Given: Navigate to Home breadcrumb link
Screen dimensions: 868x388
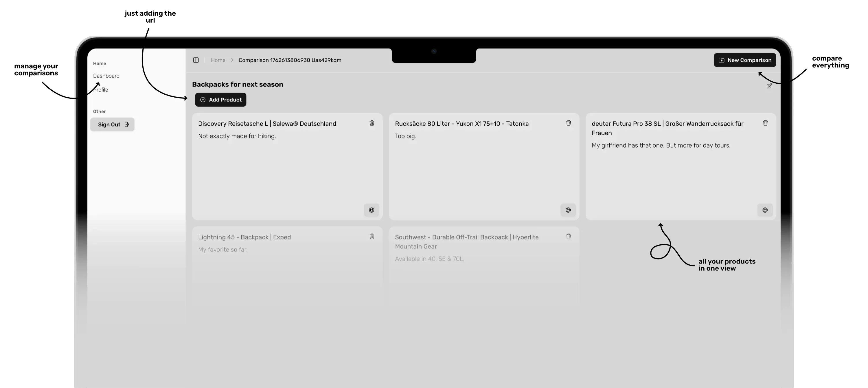Looking at the screenshot, I should (x=218, y=60).
